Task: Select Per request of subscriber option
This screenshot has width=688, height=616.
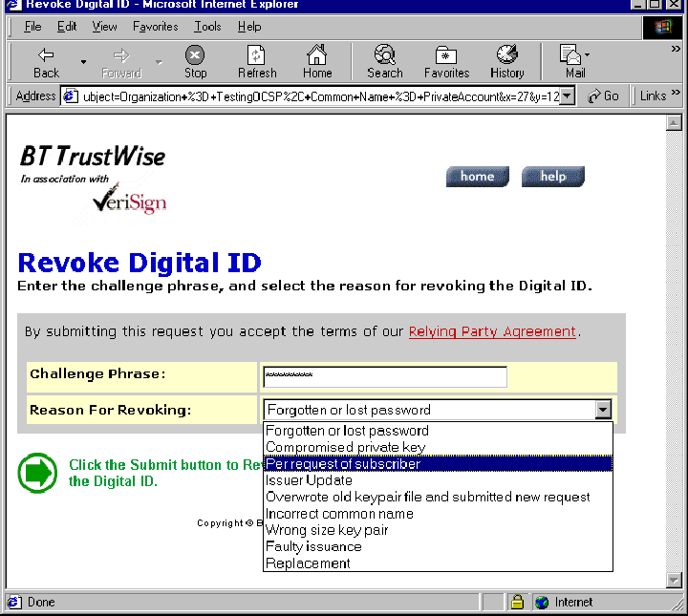Action: (x=438, y=464)
